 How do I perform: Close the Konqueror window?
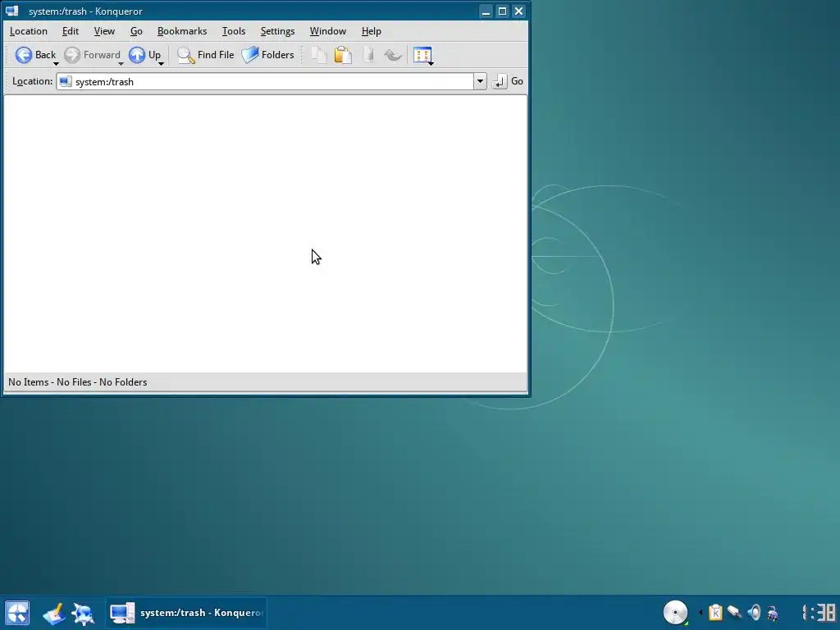[x=518, y=11]
